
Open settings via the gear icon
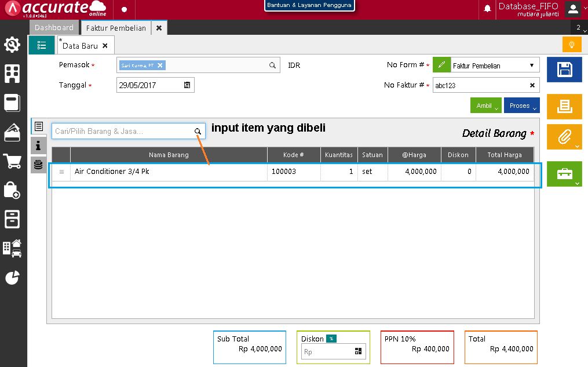(12, 44)
